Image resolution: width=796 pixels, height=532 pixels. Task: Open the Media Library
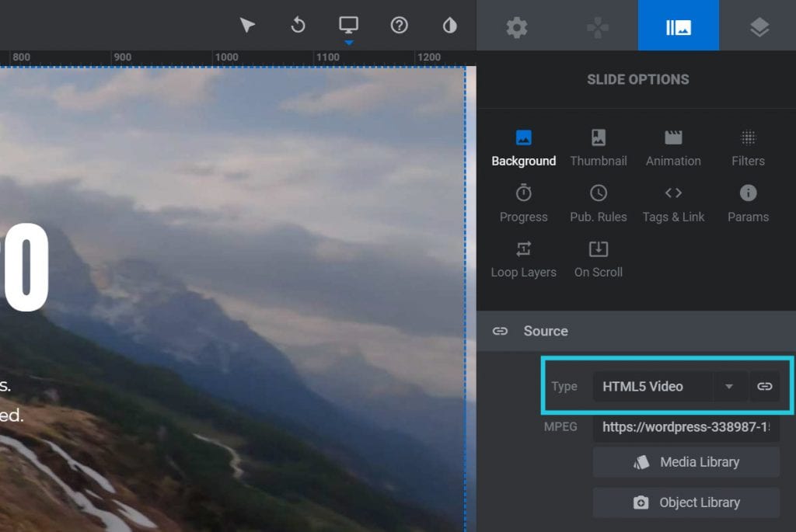click(x=686, y=462)
